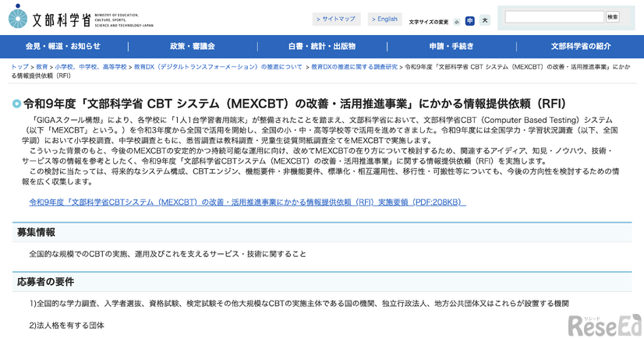
Task: Open 教育DX（デジタルトランスフォーメーション）の推進について breadcrumb link
Action: (x=218, y=67)
